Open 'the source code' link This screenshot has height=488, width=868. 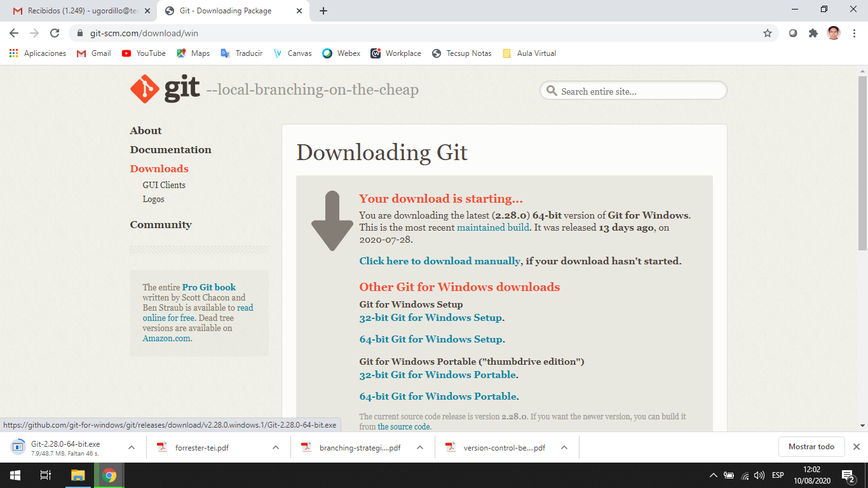pyautogui.click(x=403, y=427)
